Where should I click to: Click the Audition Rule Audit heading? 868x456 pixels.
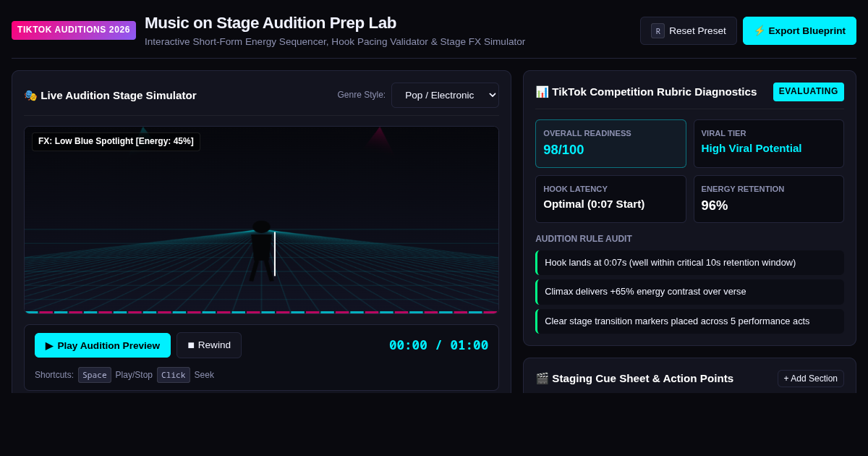(x=584, y=239)
